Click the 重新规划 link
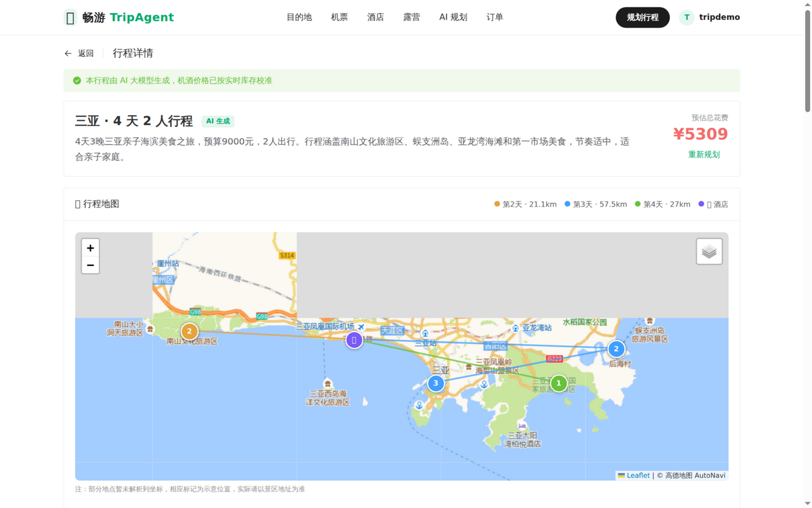This screenshot has width=812, height=508. [x=704, y=155]
